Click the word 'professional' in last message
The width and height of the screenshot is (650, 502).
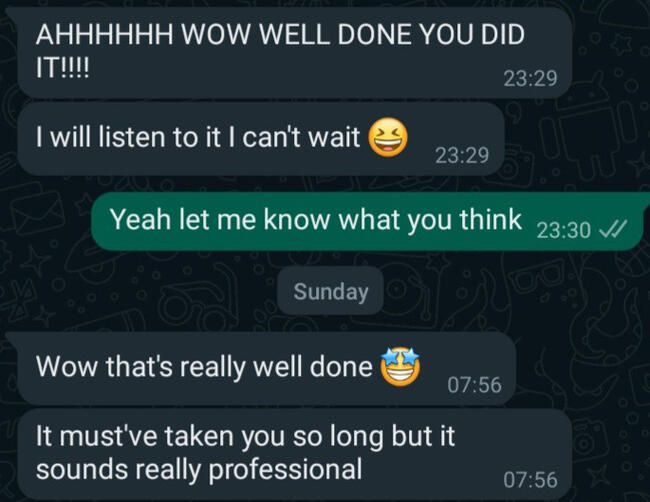[285, 470]
